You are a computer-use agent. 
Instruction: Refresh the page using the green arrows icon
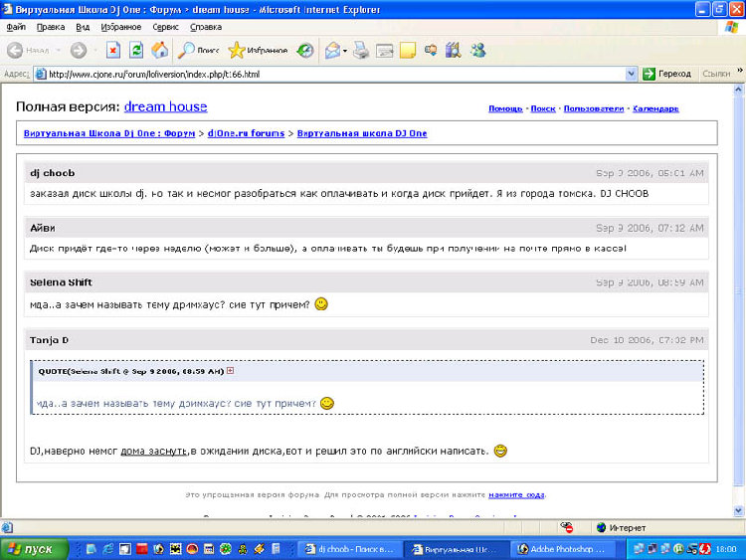136,50
